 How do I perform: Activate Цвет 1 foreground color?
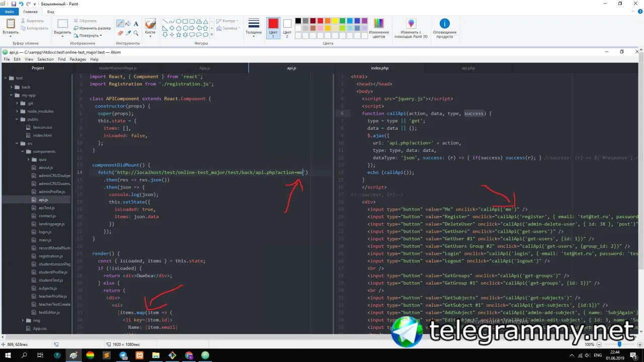[273, 28]
